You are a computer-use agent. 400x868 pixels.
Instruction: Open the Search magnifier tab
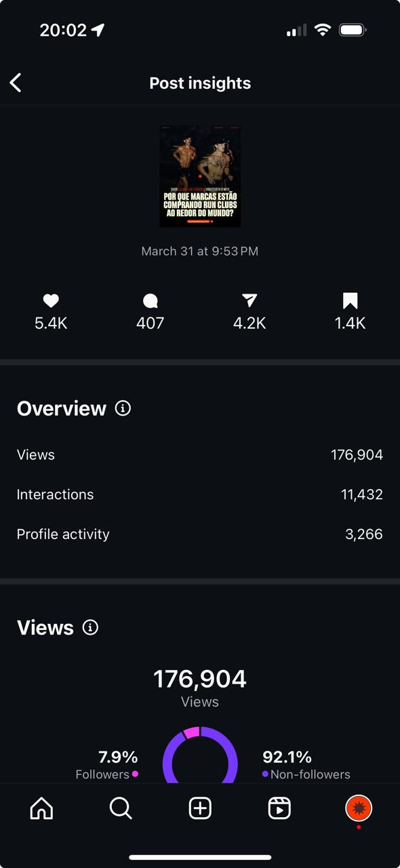121,808
